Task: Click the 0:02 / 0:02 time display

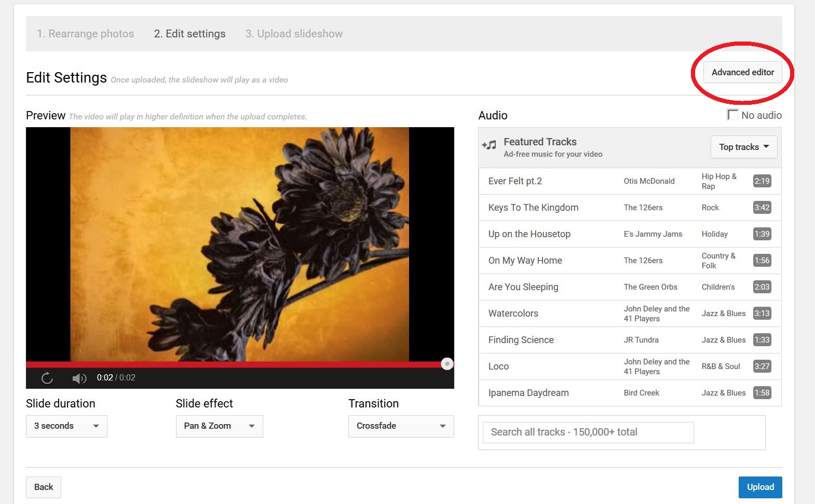Action: tap(116, 378)
